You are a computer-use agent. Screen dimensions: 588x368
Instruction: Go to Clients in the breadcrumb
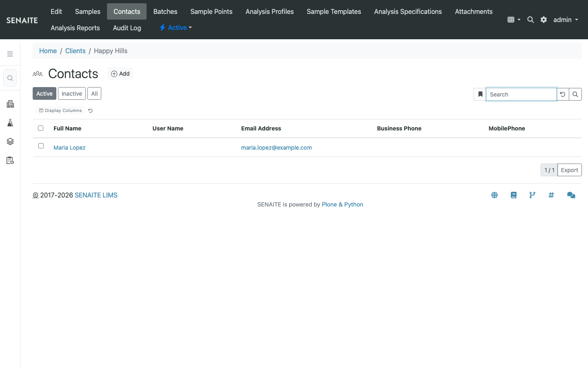(x=76, y=51)
